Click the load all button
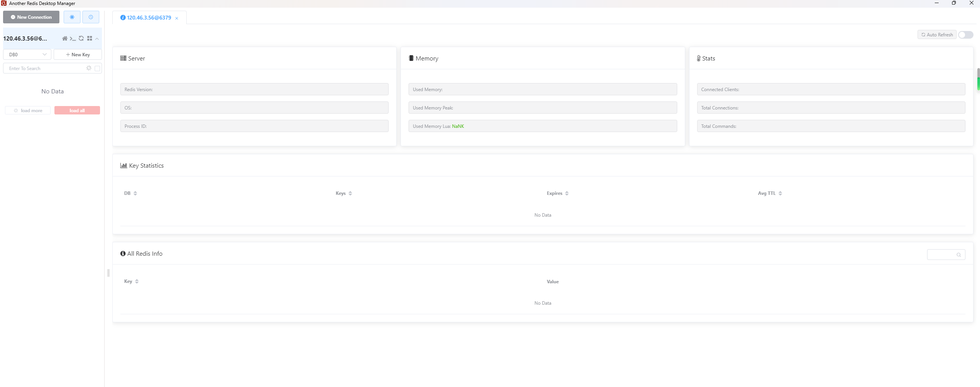The image size is (980, 387). pos(77,110)
